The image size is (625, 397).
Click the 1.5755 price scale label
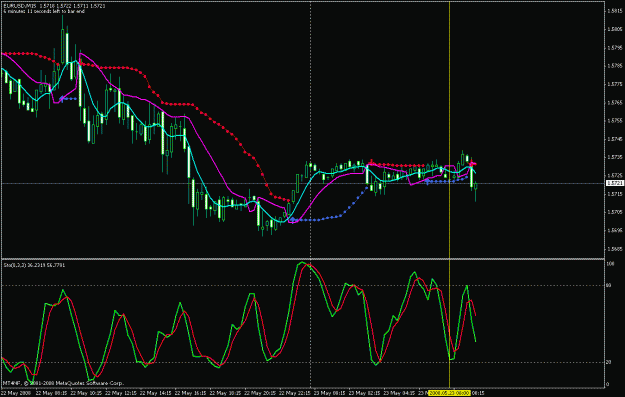[615, 120]
